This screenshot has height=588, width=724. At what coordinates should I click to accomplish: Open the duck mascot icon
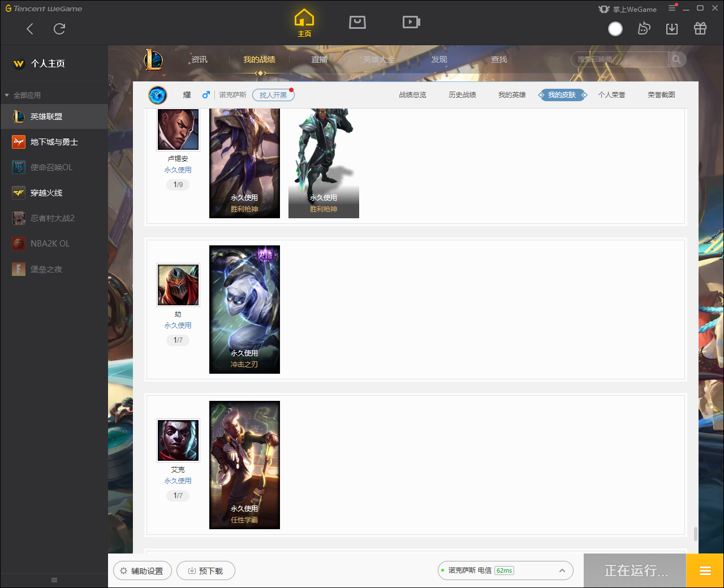point(644,28)
